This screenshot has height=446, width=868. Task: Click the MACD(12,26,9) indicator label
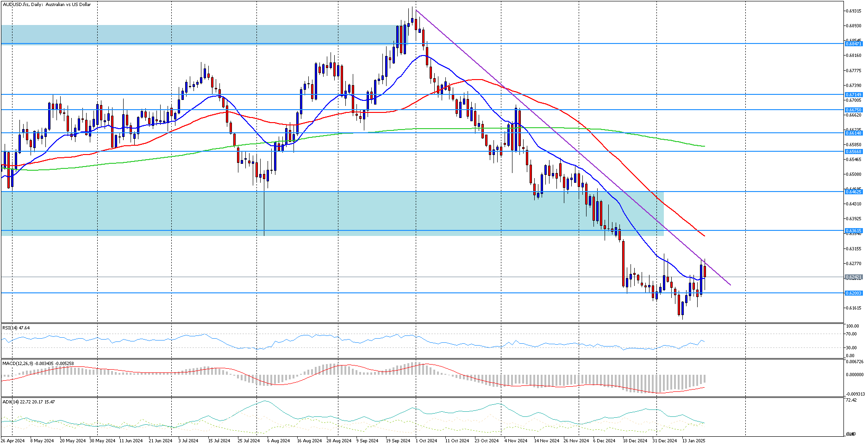coord(38,364)
